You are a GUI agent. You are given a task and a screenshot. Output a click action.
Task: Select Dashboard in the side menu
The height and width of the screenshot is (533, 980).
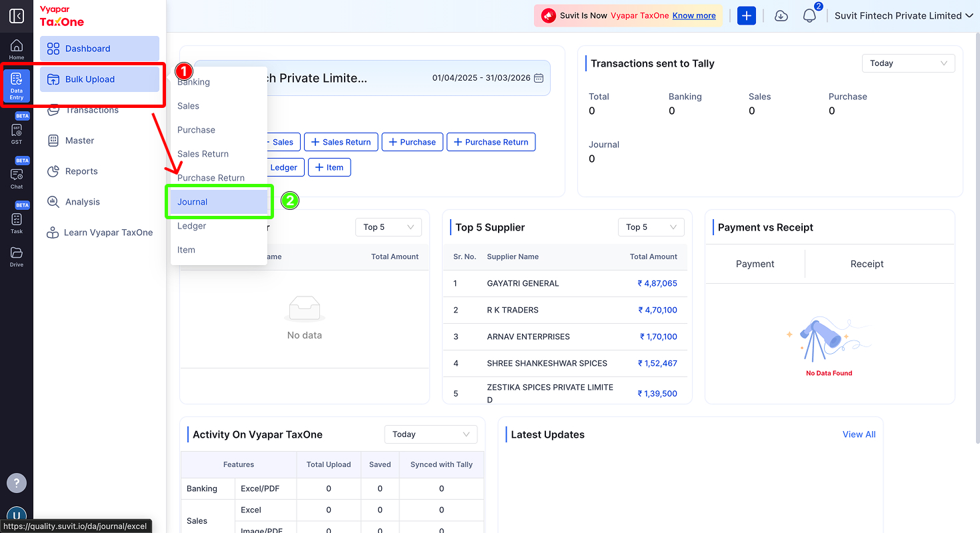click(x=99, y=49)
